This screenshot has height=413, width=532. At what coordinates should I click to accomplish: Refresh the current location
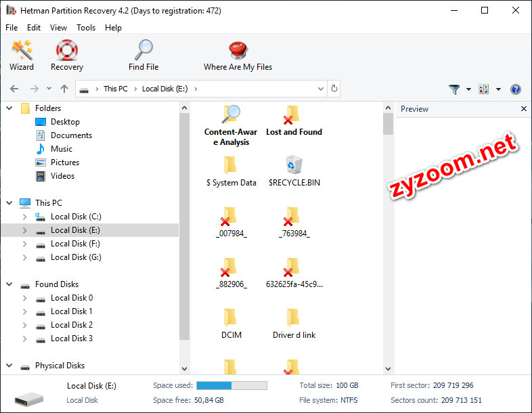334,89
